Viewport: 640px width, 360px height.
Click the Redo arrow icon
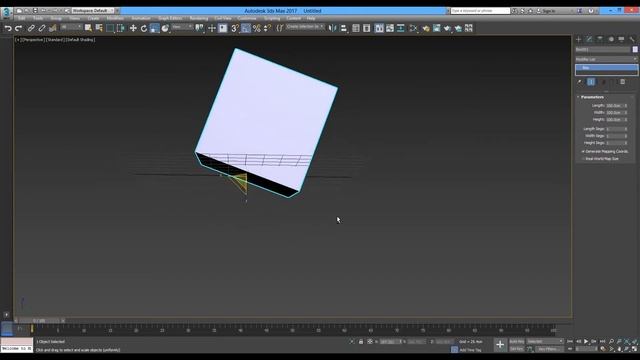18,28
